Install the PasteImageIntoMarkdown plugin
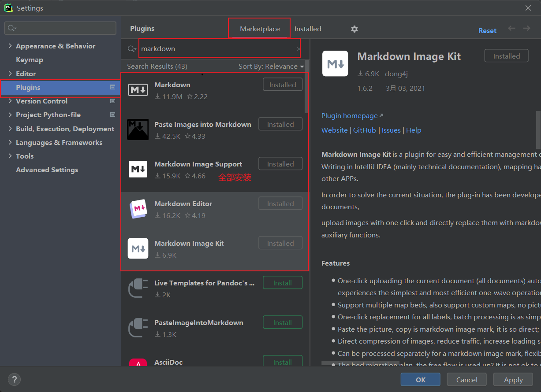This screenshot has width=541, height=392. [x=282, y=322]
